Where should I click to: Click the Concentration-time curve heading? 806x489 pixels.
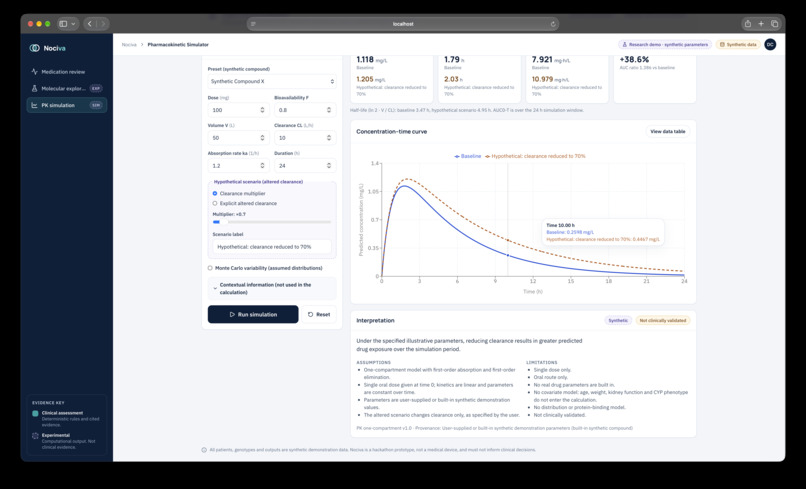coord(392,132)
